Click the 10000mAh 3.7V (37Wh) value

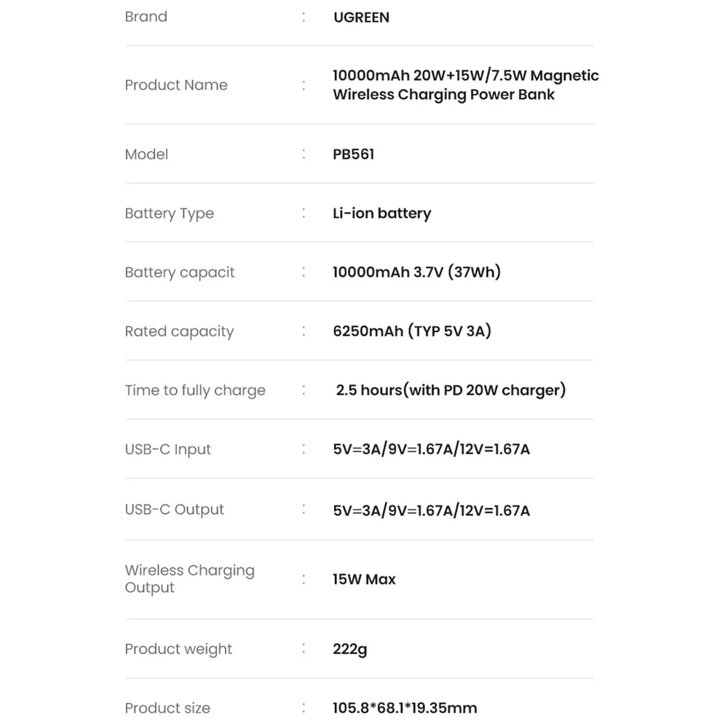416,272
